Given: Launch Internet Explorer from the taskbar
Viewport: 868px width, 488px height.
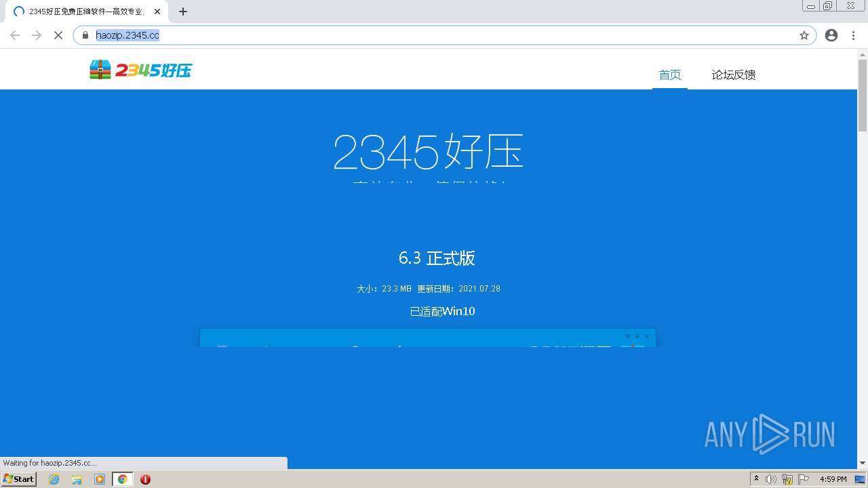Looking at the screenshot, I should click(x=54, y=479).
